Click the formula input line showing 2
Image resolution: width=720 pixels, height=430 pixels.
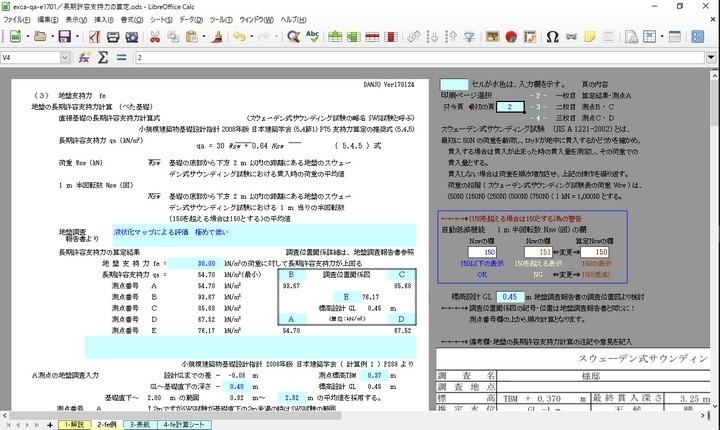point(420,57)
